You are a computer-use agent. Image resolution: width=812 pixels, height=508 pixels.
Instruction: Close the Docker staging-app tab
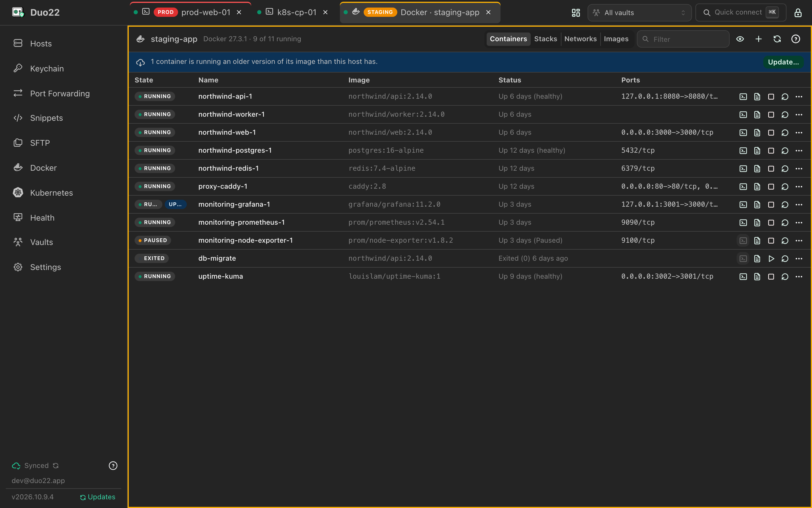tap(489, 12)
